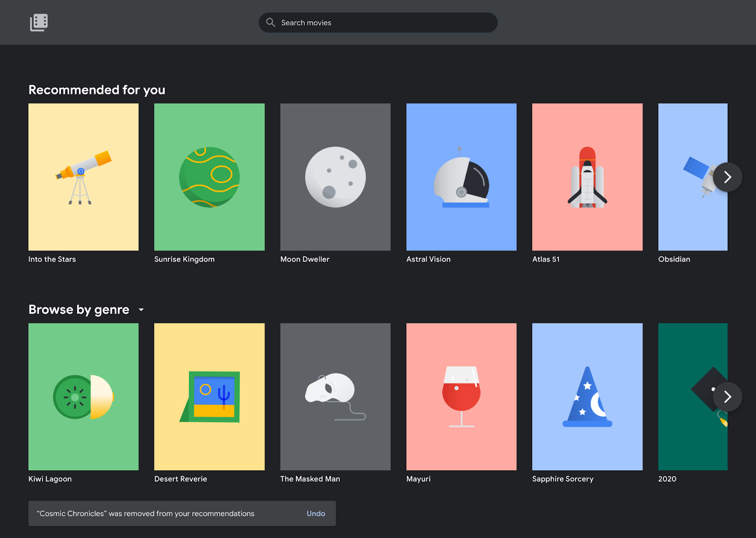
Task: Select the Sunrise Kingdom planet poster
Action: tap(209, 177)
